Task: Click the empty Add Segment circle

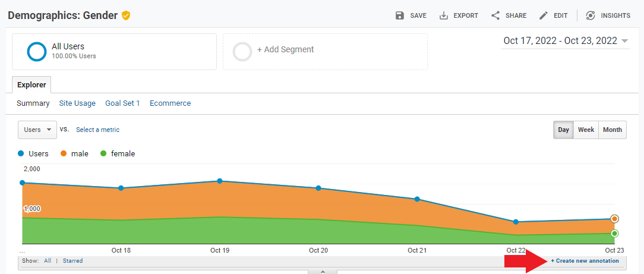Action: (242, 52)
